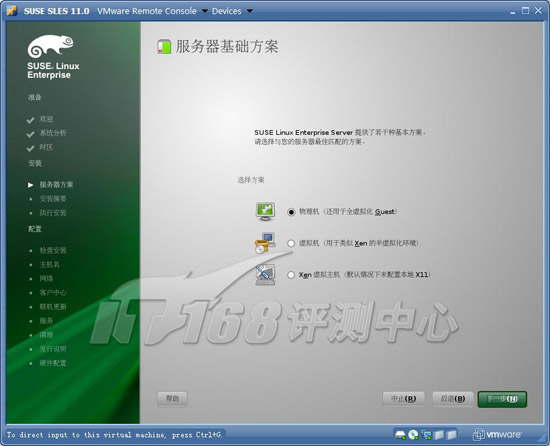This screenshot has width=550, height=446.
Task: Click the 发行说明 step in sidebar
Action: (53, 349)
